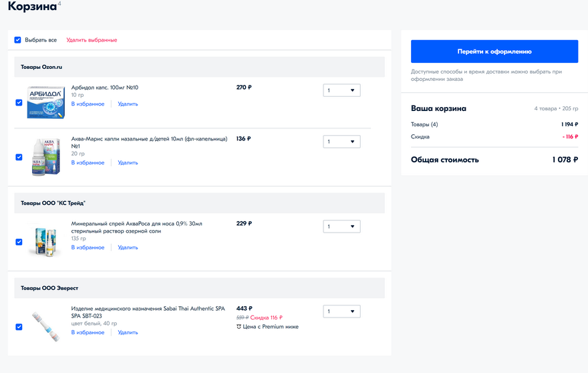The image size is (588, 373).
Task: Open quantity dropdown for АкваРоса spray
Action: pos(341,227)
